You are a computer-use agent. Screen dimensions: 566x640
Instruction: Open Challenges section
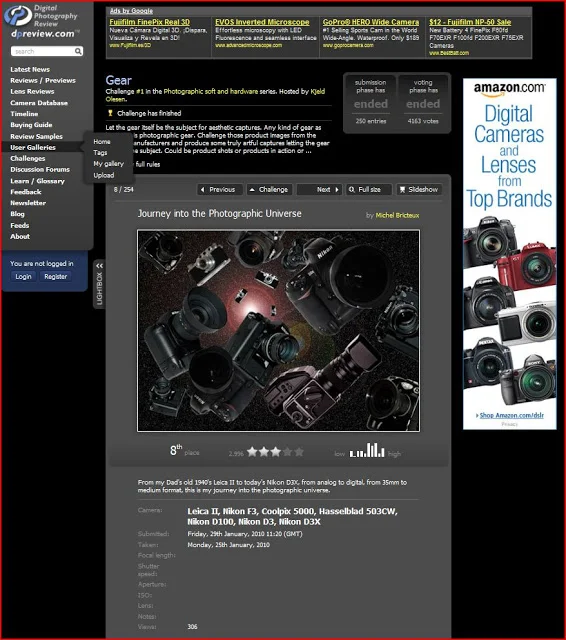pos(28,158)
